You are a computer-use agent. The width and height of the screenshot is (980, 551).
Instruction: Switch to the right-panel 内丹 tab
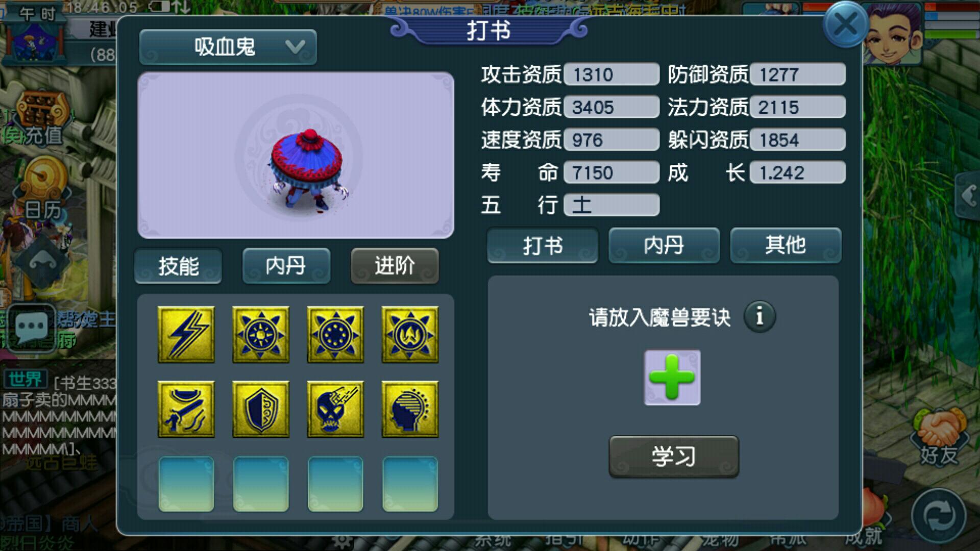(664, 245)
